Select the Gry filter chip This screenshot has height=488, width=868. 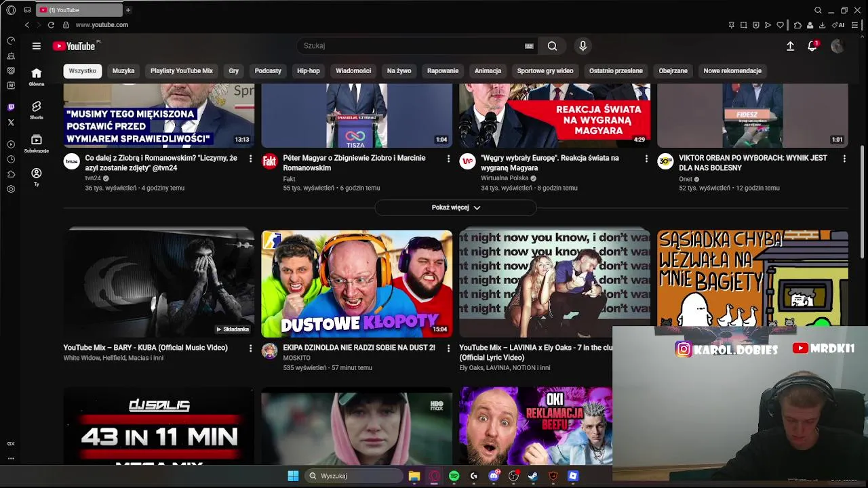click(234, 70)
